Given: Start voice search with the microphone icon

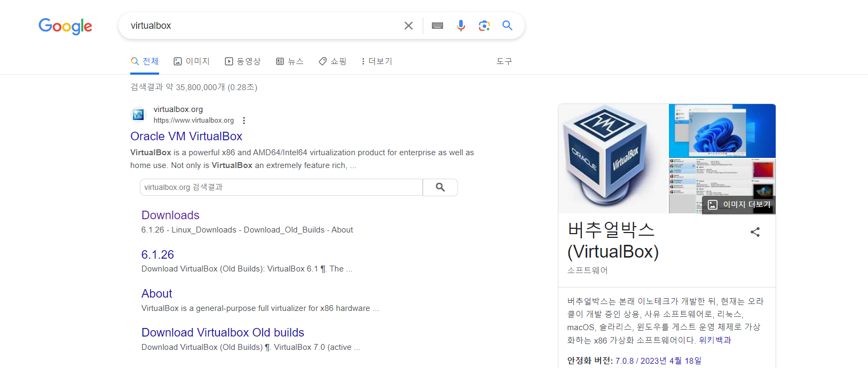Looking at the screenshot, I should tap(461, 26).
